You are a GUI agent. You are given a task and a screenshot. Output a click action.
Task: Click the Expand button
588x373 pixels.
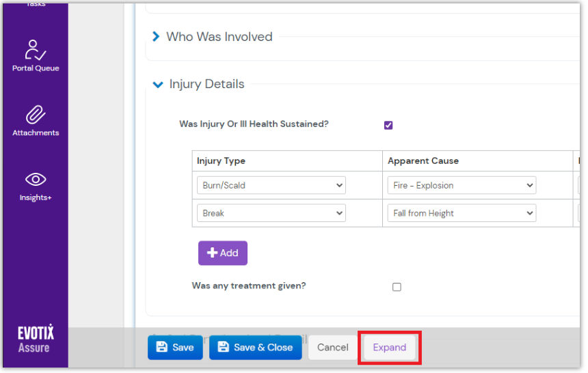click(389, 347)
